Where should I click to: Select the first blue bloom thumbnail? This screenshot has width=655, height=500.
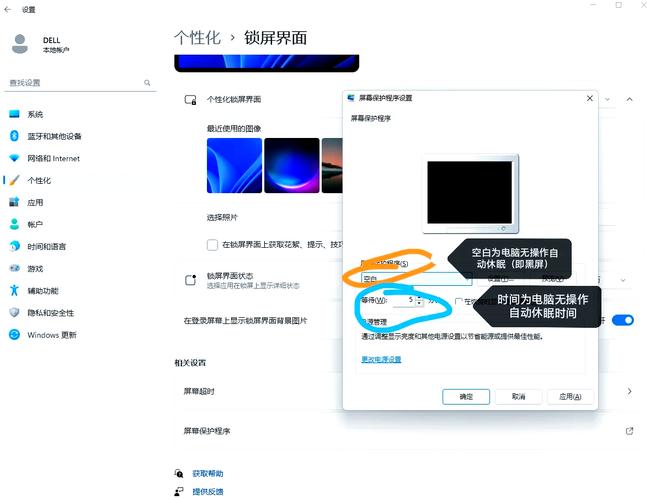(234, 165)
